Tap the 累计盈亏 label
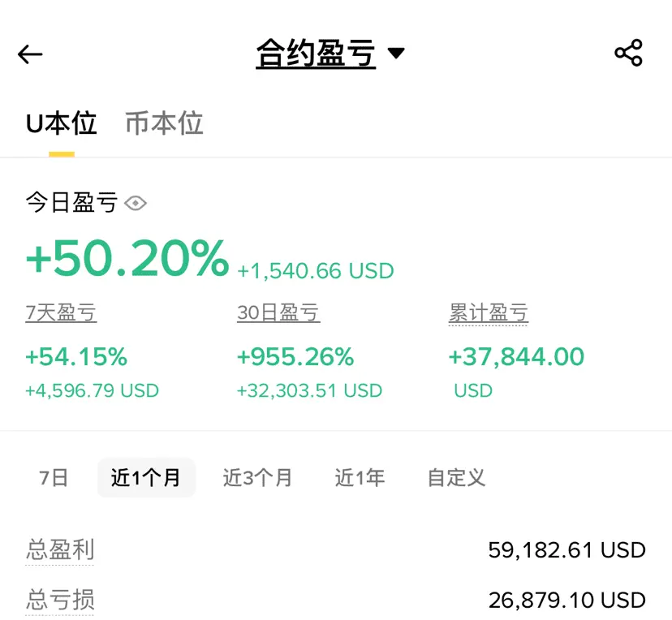Screen dimensions: 672x620 pyautogui.click(x=489, y=313)
